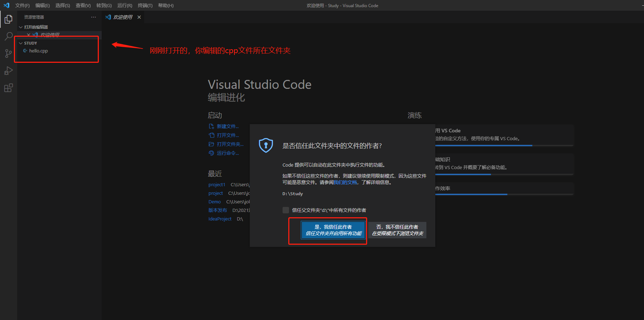Open the explorer panel more actions (...) menu

pyautogui.click(x=93, y=17)
